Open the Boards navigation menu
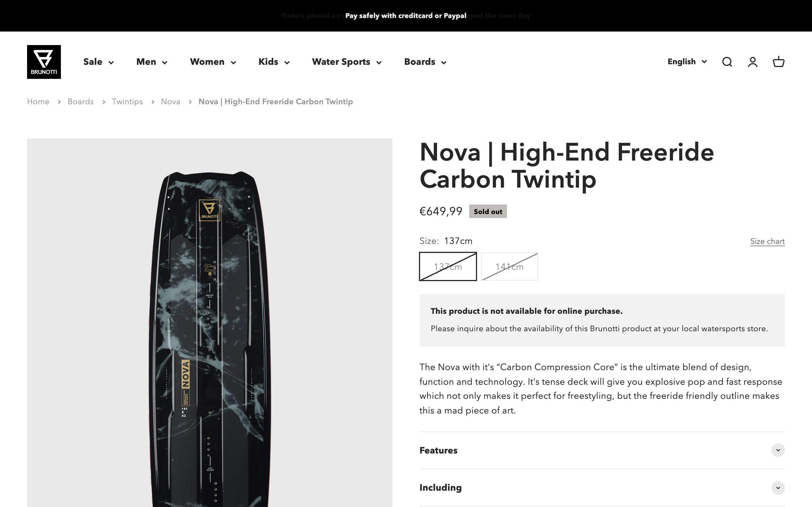 [x=425, y=62]
